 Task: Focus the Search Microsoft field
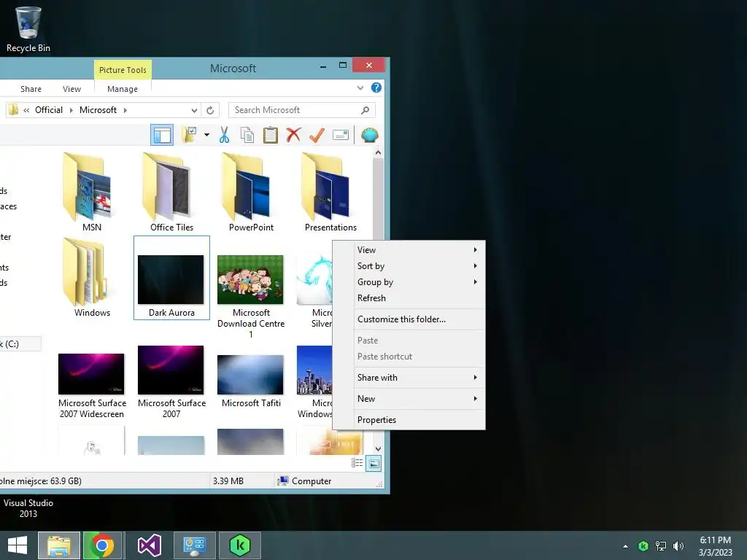point(301,110)
